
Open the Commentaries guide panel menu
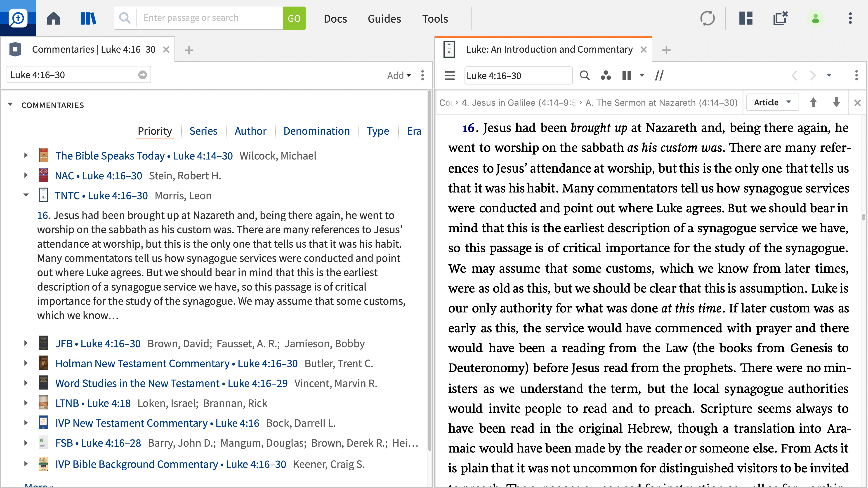(422, 75)
